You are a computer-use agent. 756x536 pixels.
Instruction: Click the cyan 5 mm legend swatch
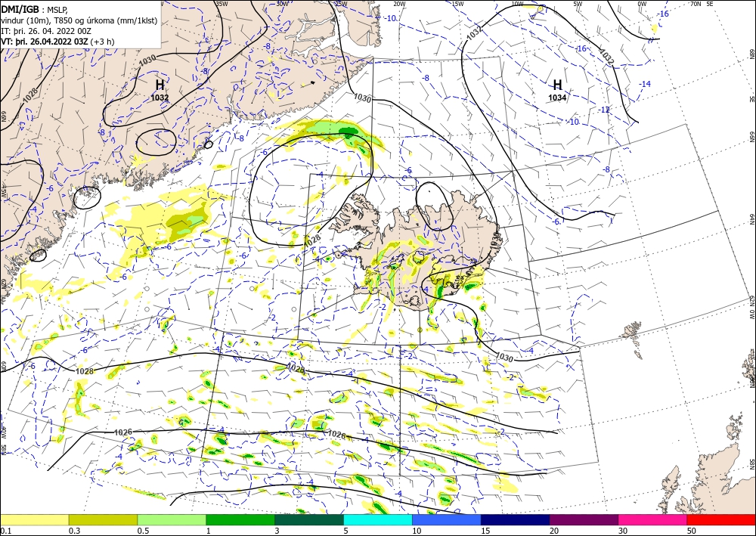[378, 519]
